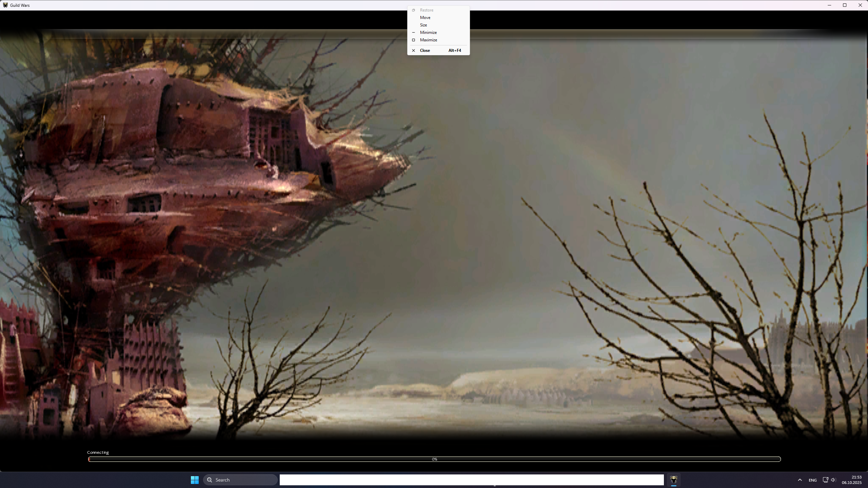Click the network status tray icon
The height and width of the screenshot is (488, 868).
point(825,480)
